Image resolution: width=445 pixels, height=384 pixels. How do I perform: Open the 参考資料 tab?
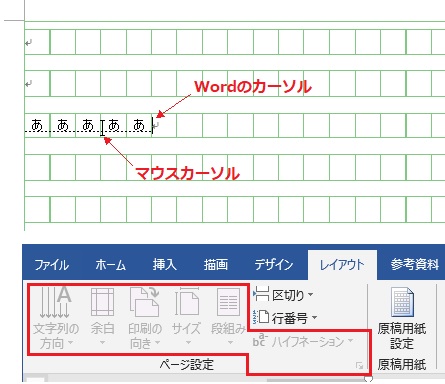(415, 265)
